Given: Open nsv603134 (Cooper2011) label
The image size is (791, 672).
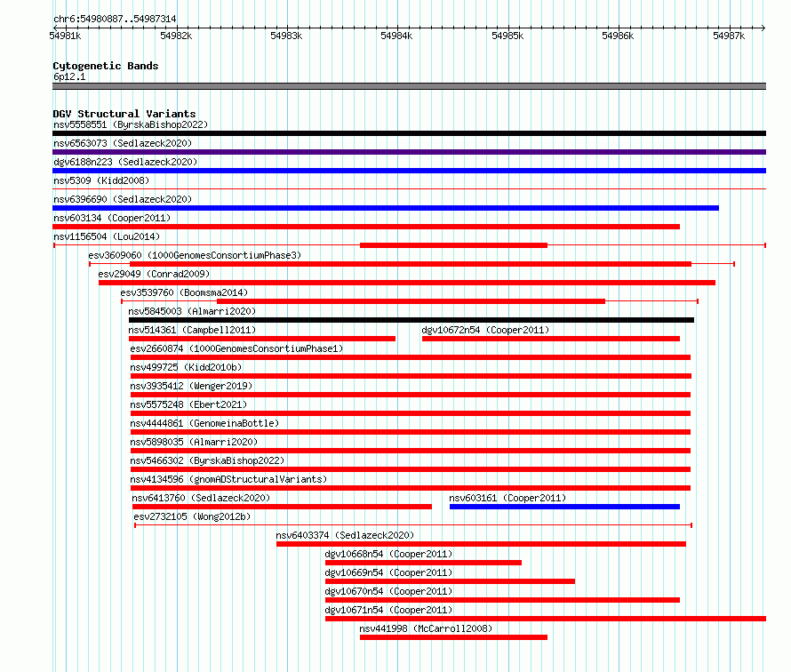Looking at the screenshot, I should click(x=112, y=218).
